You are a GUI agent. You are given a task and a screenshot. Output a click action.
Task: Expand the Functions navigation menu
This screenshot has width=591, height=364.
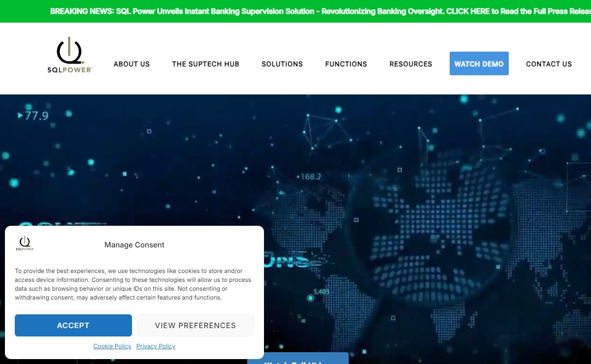tap(346, 64)
